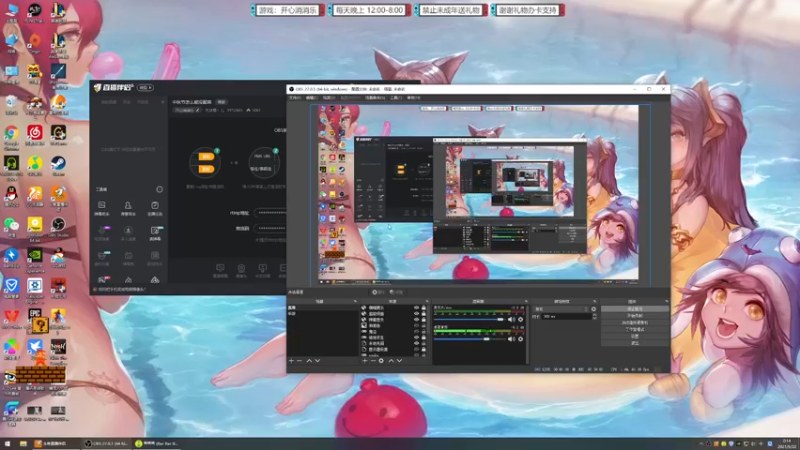This screenshot has width=800, height=450.
Task: Toggle lock of the third OBS source
Action: 423,319
